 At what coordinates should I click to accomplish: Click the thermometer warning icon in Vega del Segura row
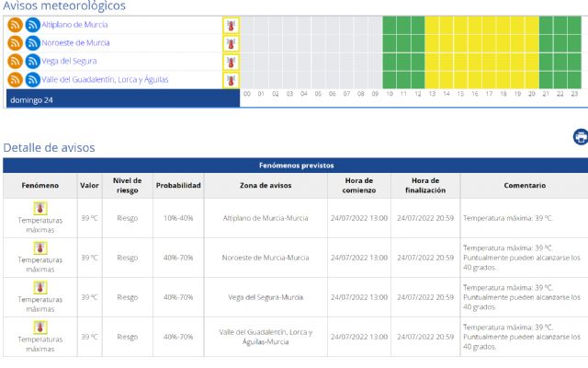[231, 62]
